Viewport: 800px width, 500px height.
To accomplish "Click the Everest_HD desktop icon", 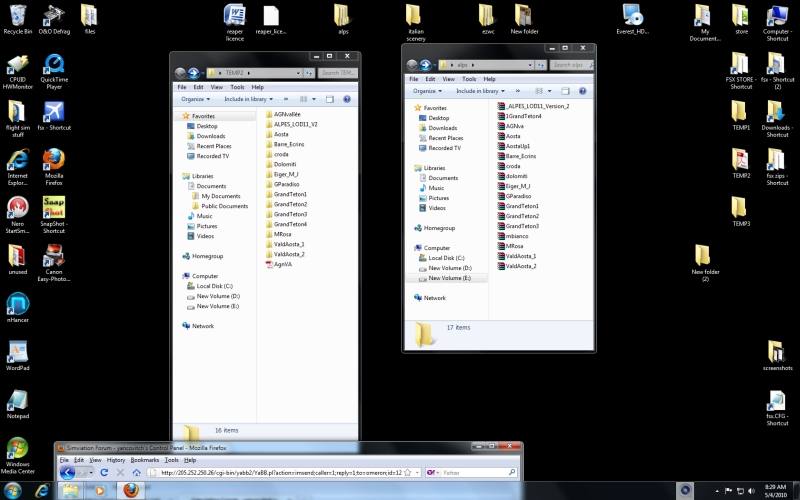I will (632, 15).
